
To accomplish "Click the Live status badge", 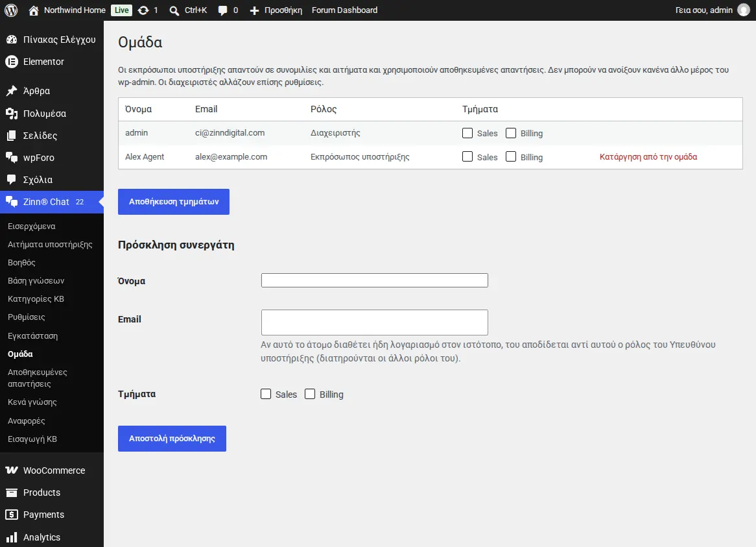I will 121,10.
